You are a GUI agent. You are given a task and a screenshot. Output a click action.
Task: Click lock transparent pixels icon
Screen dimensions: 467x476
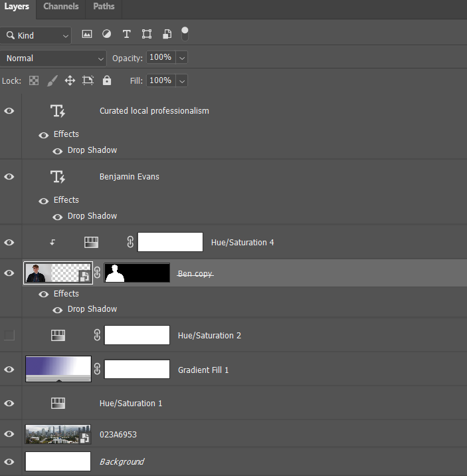tap(34, 80)
